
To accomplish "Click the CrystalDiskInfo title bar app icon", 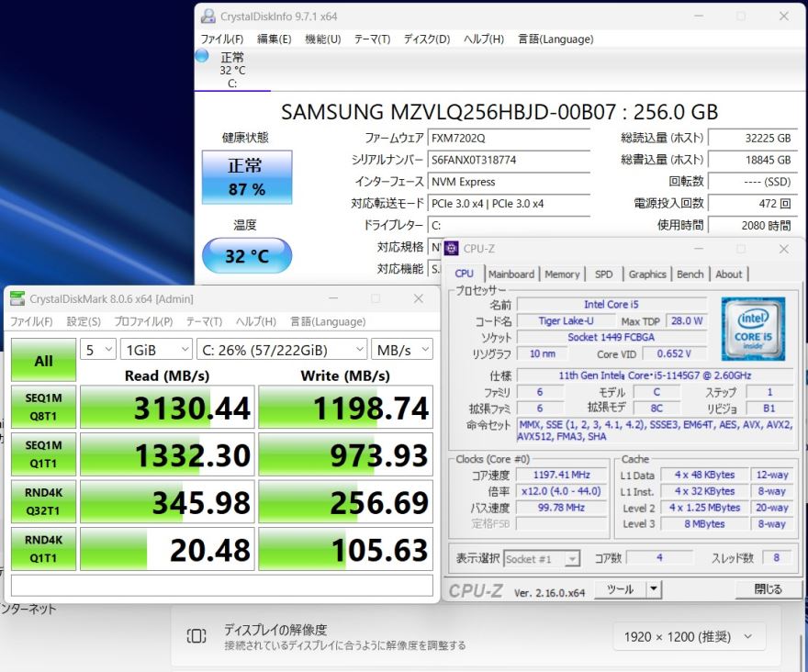I will tap(208, 17).
